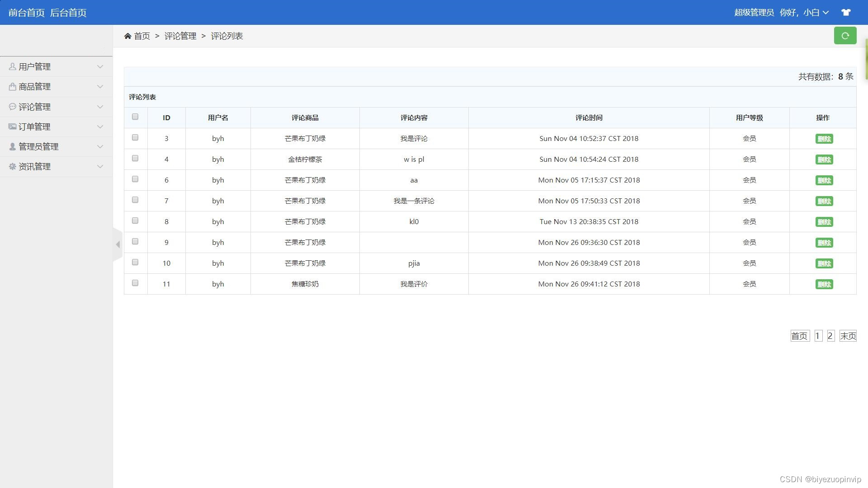868x488 pixels.
Task: Click the bag icon beside 商品管理
Action: coord(12,86)
